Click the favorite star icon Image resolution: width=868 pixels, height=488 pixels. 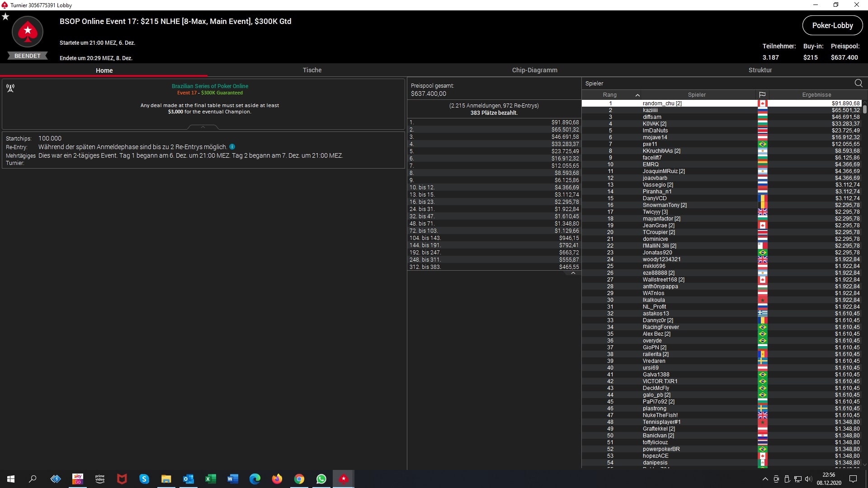(x=5, y=17)
